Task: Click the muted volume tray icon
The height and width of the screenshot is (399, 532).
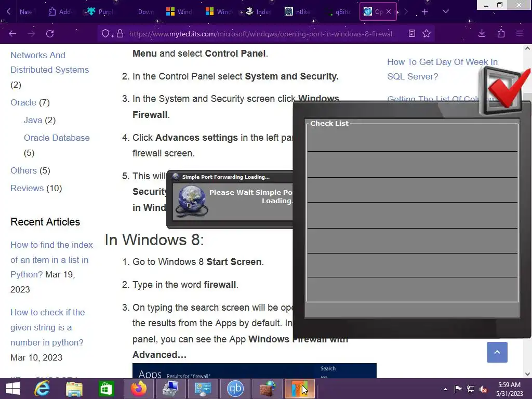Action: (483, 389)
